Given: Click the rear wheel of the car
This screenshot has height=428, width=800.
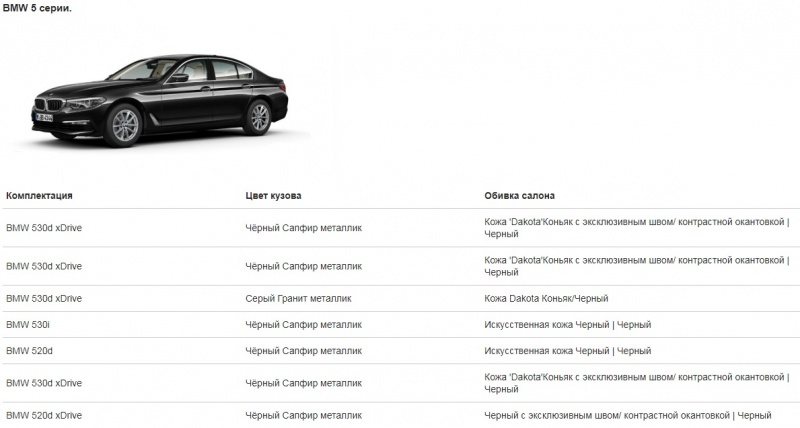Looking at the screenshot, I should (x=258, y=116).
